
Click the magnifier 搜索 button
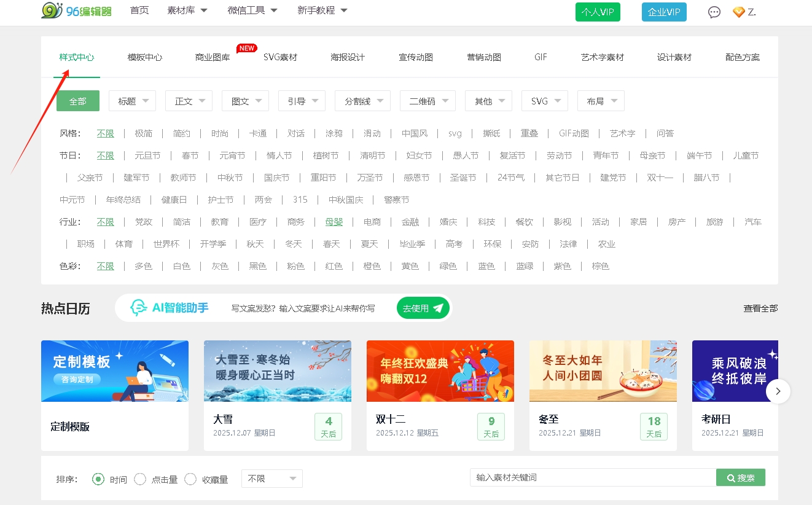[x=740, y=477]
